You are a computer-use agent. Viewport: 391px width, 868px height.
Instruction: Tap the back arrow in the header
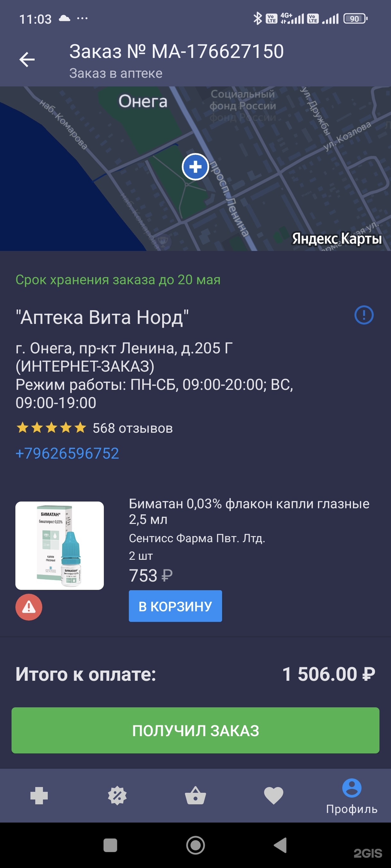click(27, 60)
